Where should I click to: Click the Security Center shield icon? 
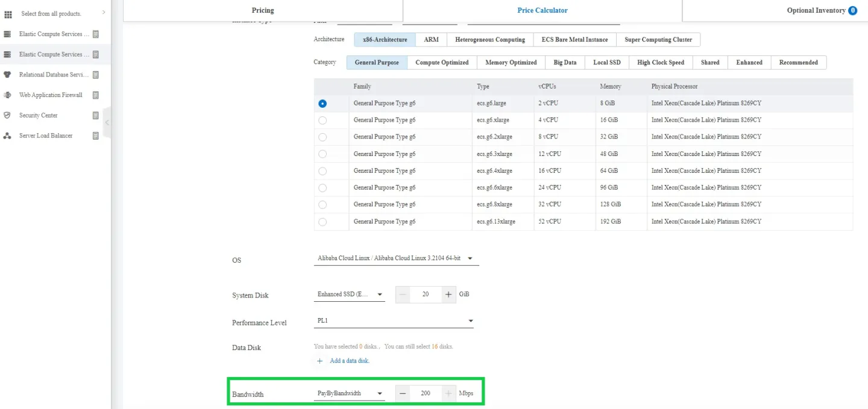point(7,115)
